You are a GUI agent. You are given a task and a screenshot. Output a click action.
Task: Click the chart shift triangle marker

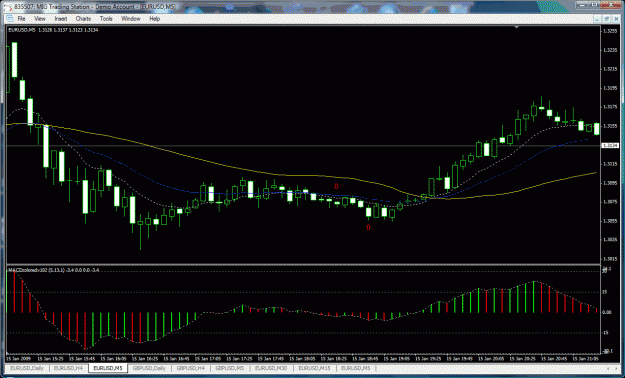[517, 27]
